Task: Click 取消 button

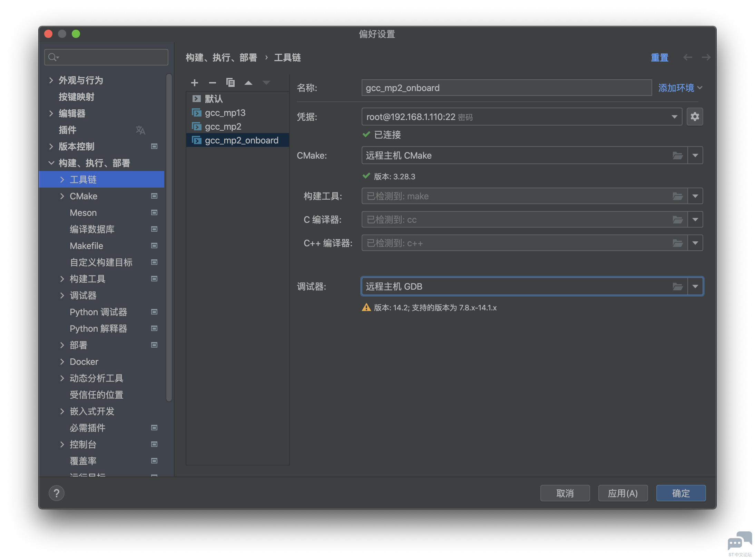Action: [565, 493]
